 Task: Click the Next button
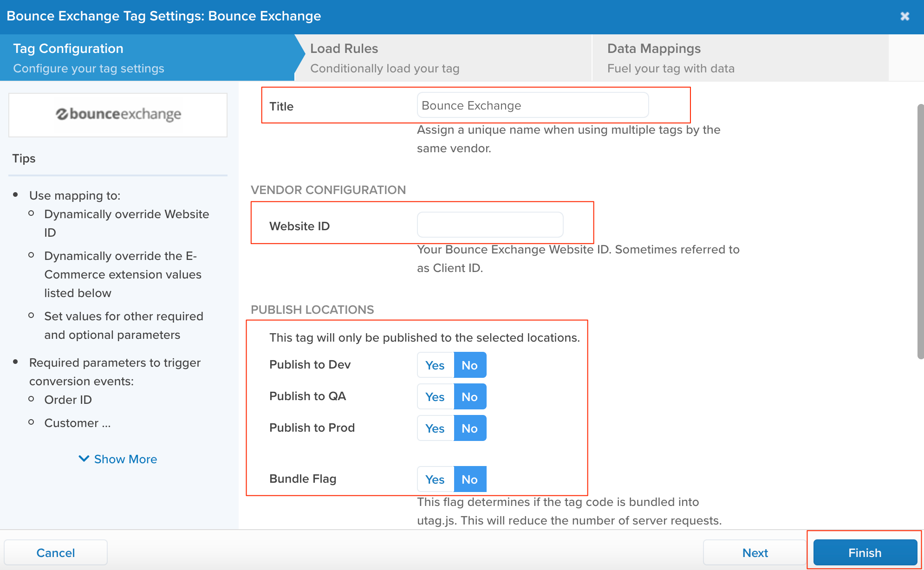pos(755,552)
